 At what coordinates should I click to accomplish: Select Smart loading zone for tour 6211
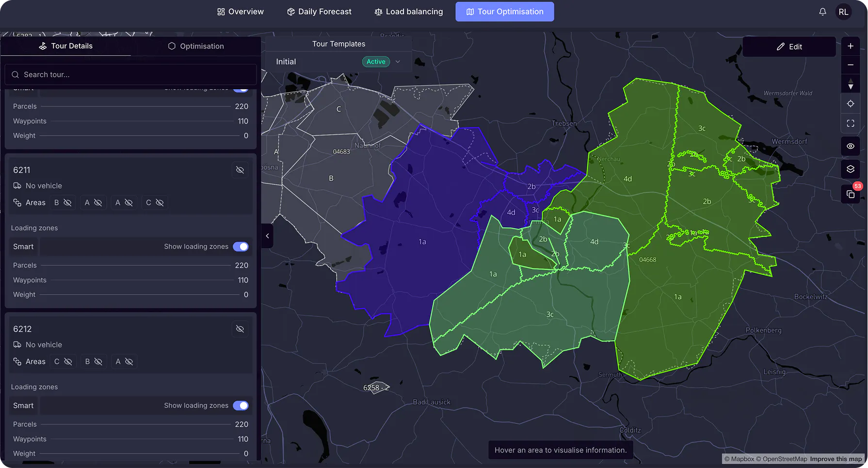[23, 247]
